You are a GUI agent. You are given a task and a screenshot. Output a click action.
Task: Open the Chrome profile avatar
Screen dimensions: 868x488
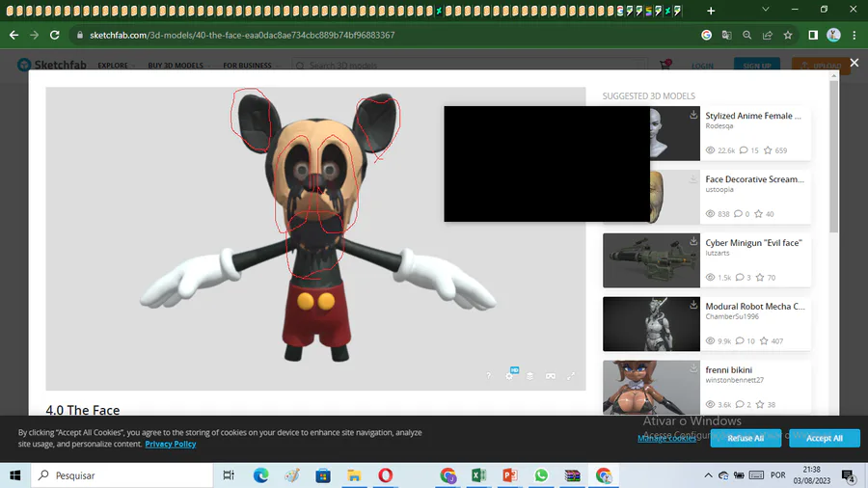point(833,35)
